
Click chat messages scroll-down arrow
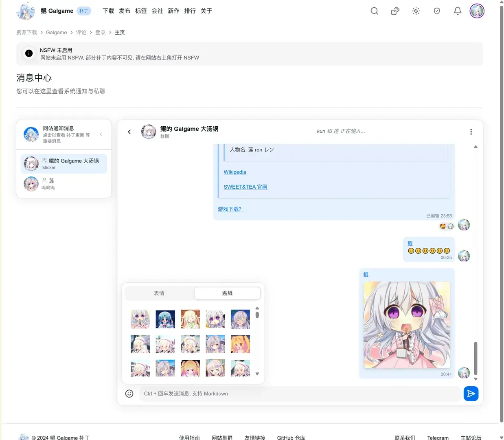pos(476,379)
